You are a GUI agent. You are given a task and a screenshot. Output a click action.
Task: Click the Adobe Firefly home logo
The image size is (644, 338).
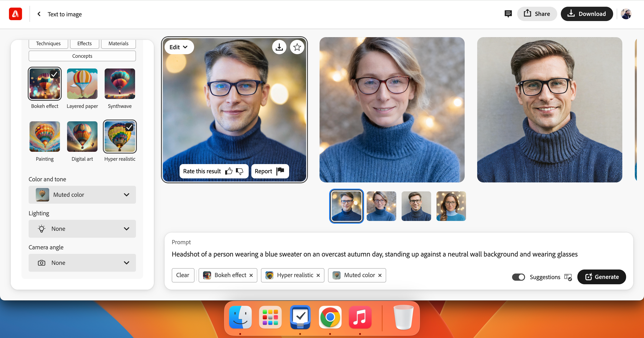[x=15, y=14]
